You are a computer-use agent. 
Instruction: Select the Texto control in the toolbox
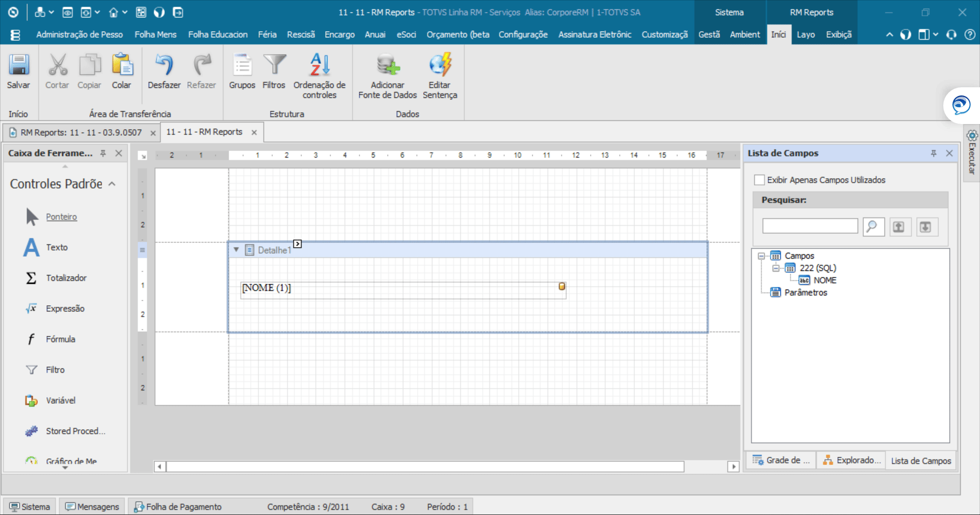pos(56,247)
